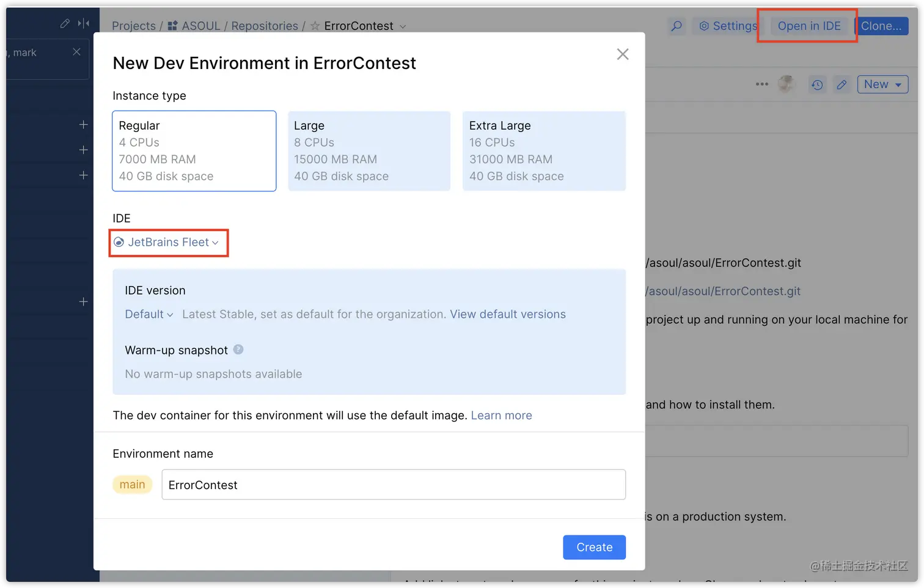This screenshot has width=924, height=588.
Task: Select the Large instance type
Action: [x=369, y=151]
